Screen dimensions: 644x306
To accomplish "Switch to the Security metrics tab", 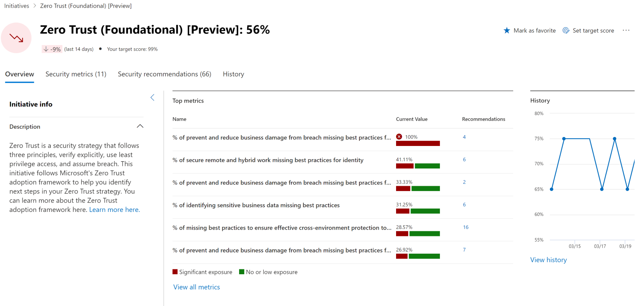I will (76, 74).
